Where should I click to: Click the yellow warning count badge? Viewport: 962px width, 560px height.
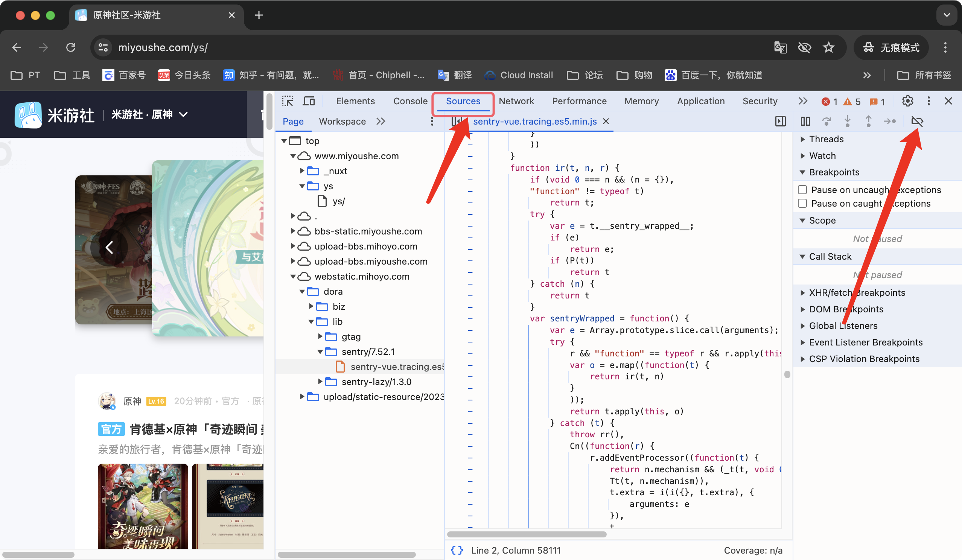(852, 102)
